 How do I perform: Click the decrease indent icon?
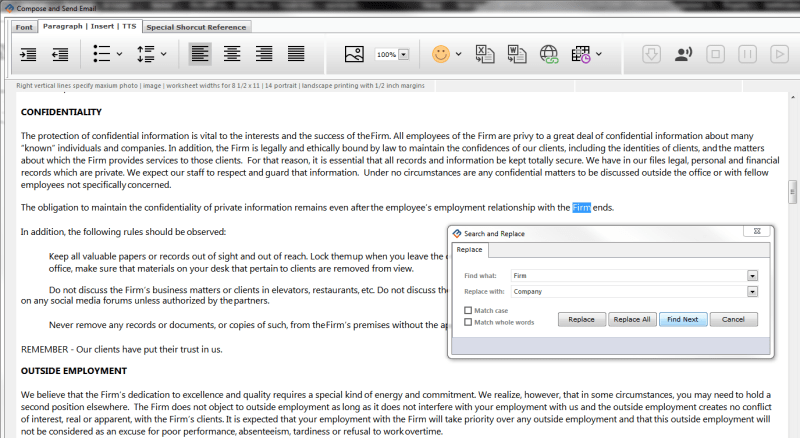60,54
